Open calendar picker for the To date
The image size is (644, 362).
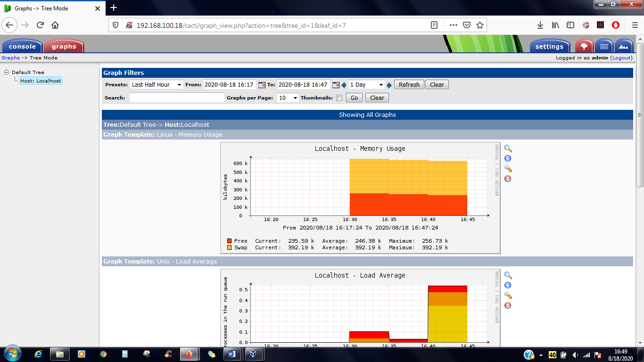click(336, 85)
